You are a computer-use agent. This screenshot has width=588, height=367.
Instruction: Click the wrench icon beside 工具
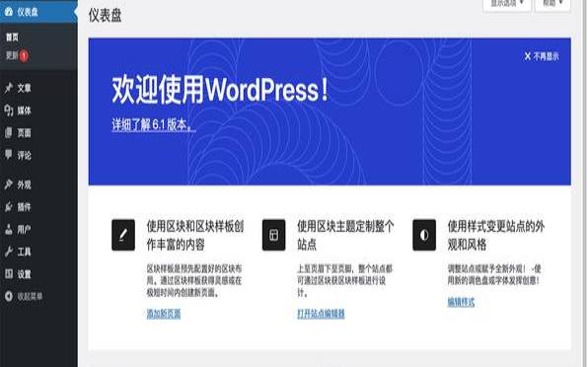[9, 252]
